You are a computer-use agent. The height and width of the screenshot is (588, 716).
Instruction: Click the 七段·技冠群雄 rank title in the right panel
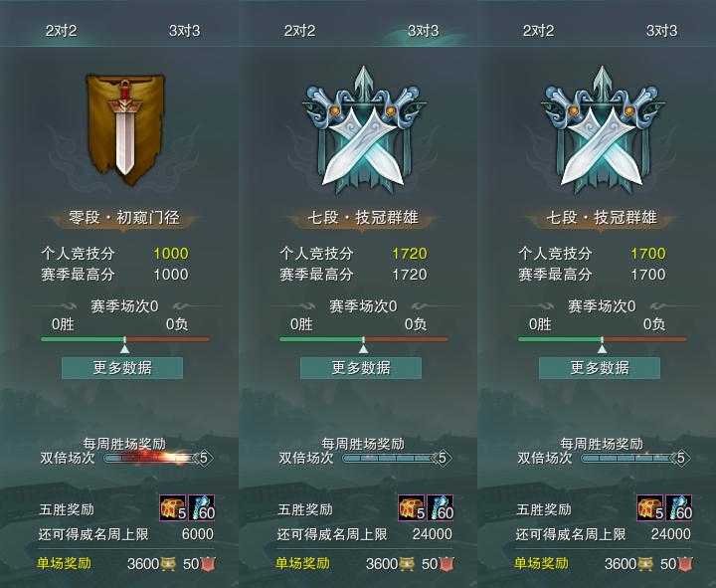[602, 218]
